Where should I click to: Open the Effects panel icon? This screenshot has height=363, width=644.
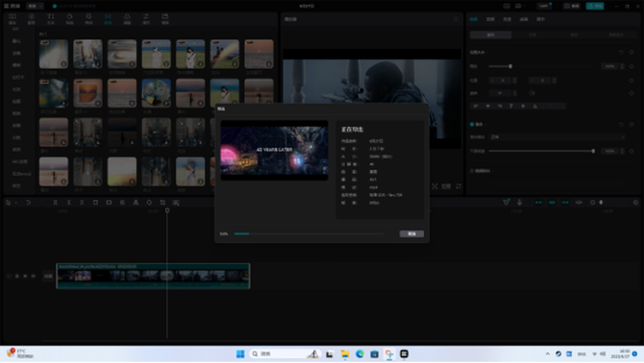[88, 18]
